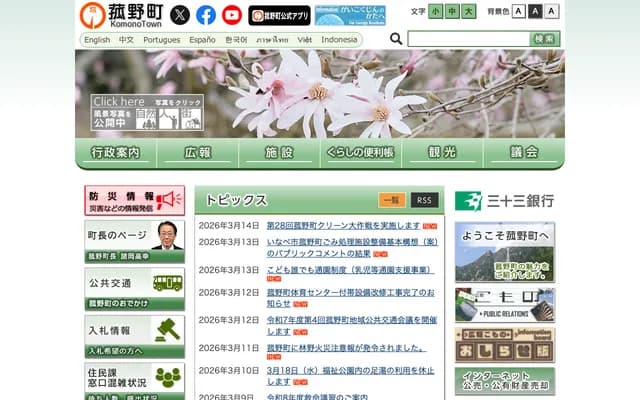Click the magnifying glass search icon

396,39
